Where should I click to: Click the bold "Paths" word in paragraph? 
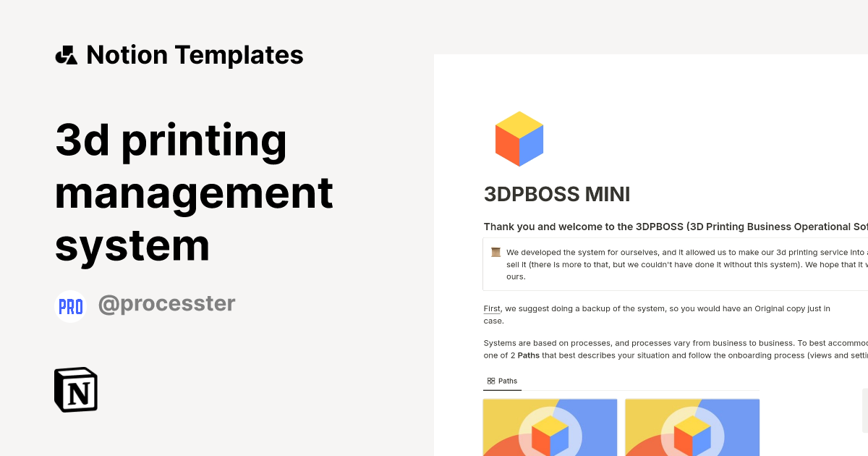click(x=529, y=355)
